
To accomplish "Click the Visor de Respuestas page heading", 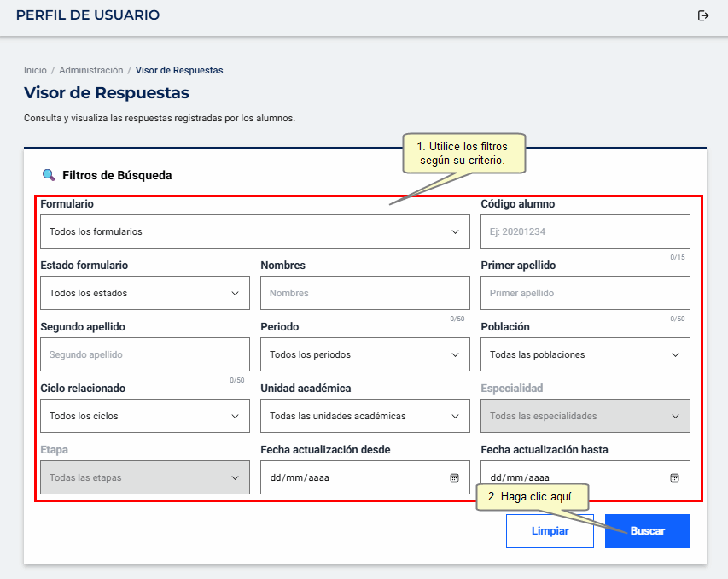I will point(107,92).
